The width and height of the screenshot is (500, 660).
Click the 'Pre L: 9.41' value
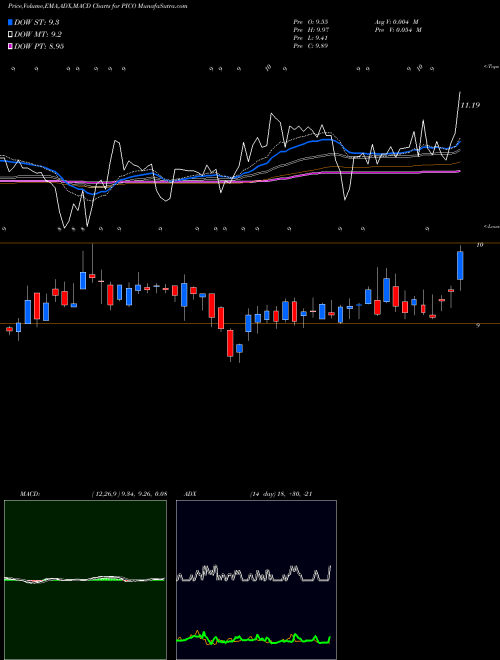pyautogui.click(x=311, y=38)
